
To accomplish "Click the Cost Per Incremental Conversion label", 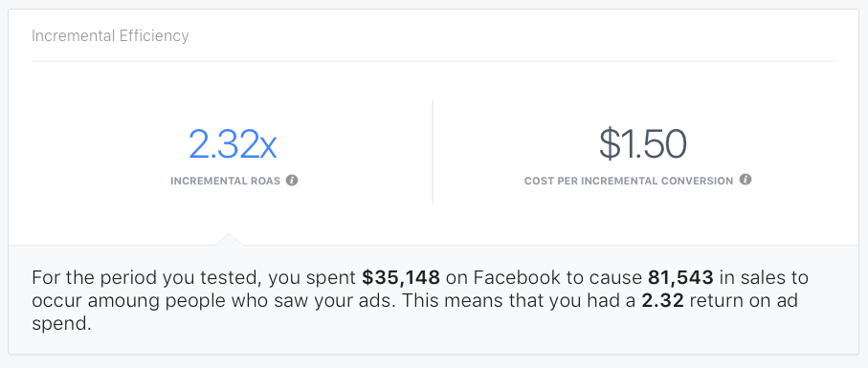I will coord(629,182).
